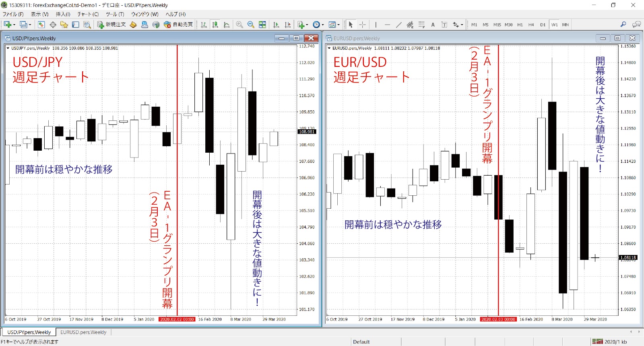Open the profiles dropdown arrow
Viewport: 644px width, 346px height.
[x=30, y=25]
